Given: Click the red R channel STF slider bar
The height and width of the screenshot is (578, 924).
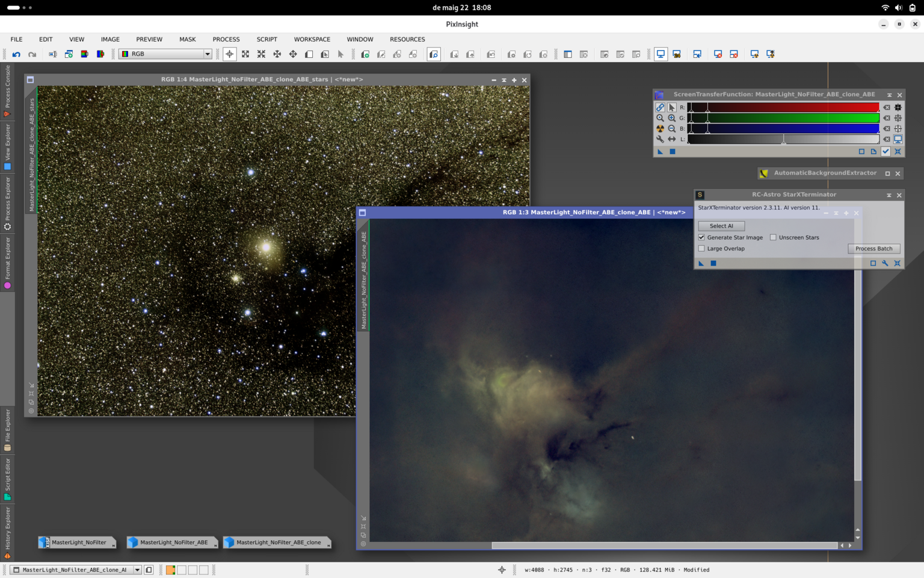Looking at the screenshot, I should point(783,107).
